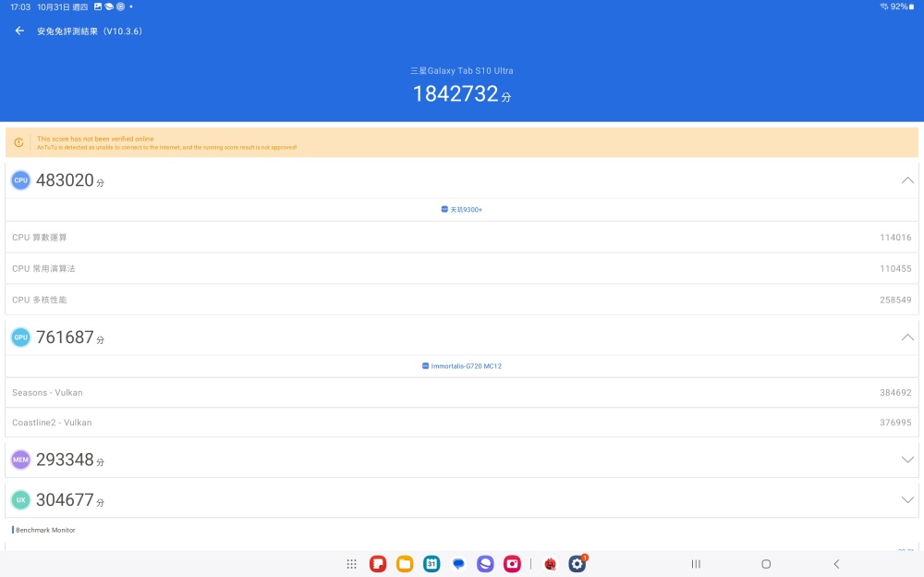Click the 三星Galaxy Tab S10 Ultra device name
The height and width of the screenshot is (577, 924).
point(461,71)
